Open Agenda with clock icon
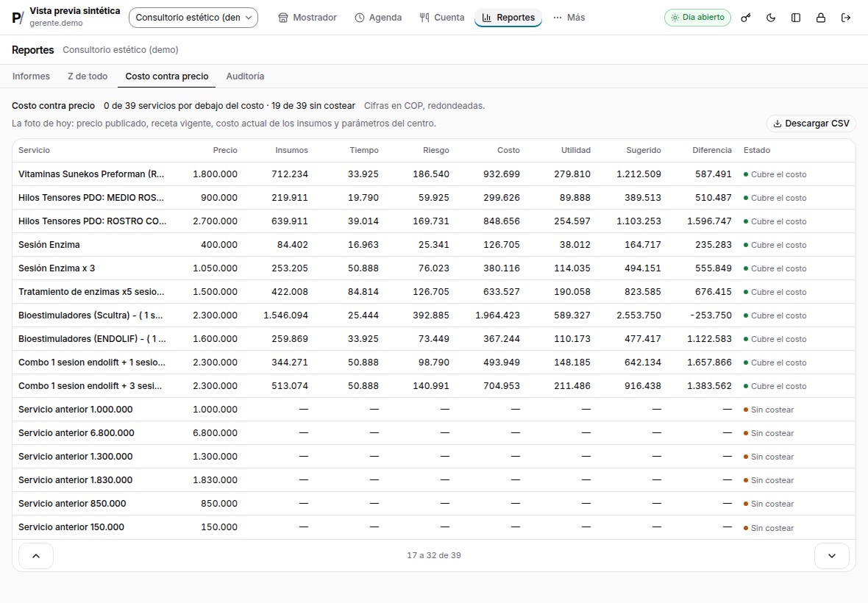868x603 pixels. (x=378, y=18)
